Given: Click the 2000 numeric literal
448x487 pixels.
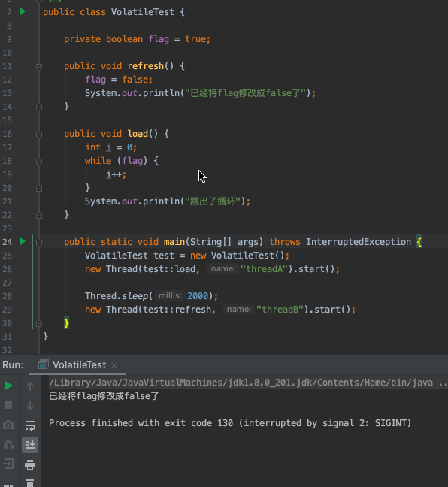Looking at the screenshot, I should click(197, 295).
